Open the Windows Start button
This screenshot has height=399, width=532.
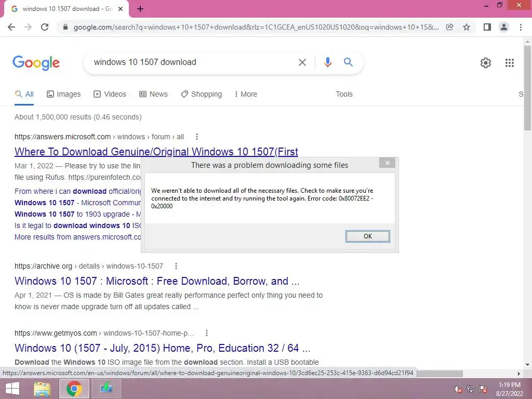click(x=12, y=389)
